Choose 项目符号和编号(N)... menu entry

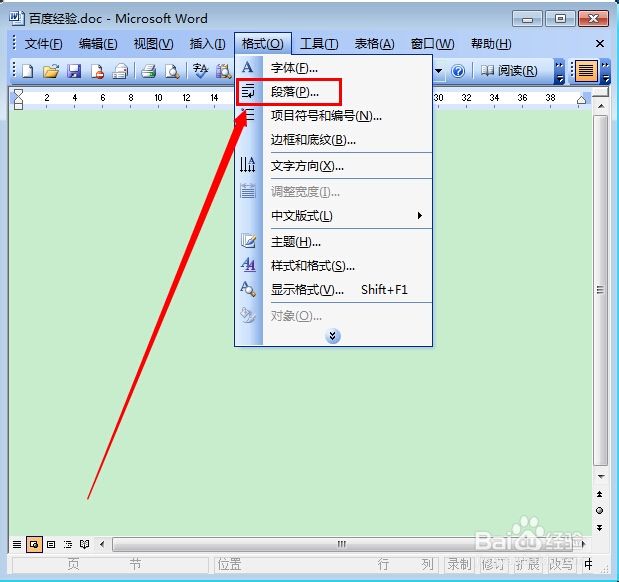coord(334,116)
